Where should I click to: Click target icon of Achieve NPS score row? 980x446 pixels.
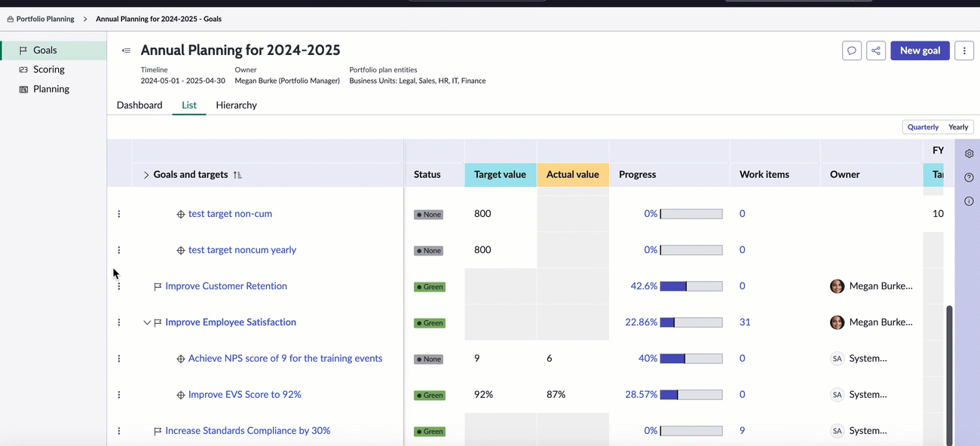[x=181, y=359]
